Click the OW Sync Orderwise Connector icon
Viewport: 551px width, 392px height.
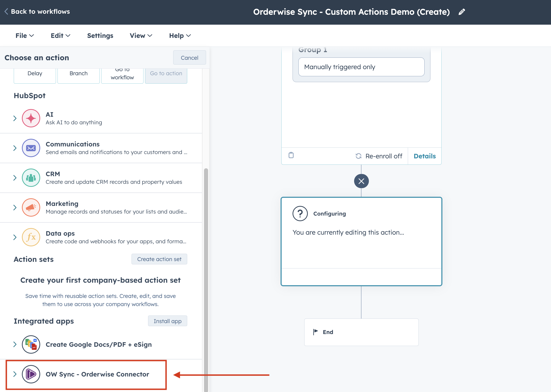tap(31, 374)
